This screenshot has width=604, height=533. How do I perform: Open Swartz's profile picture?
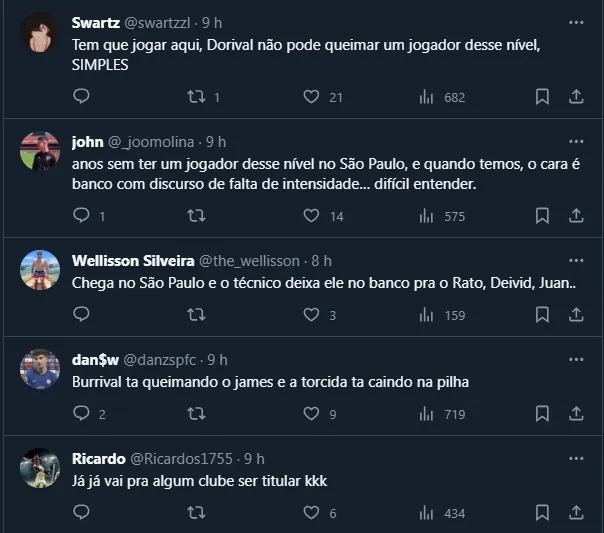point(40,36)
